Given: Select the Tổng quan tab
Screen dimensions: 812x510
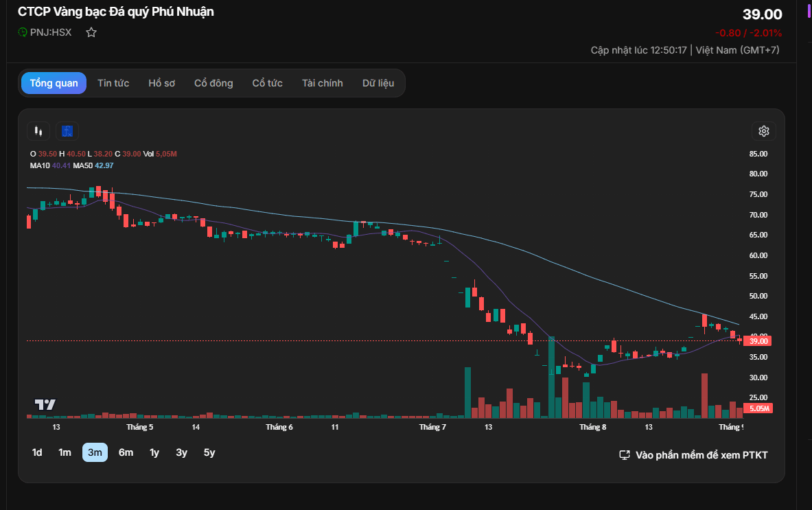Looking at the screenshot, I should 54,83.
